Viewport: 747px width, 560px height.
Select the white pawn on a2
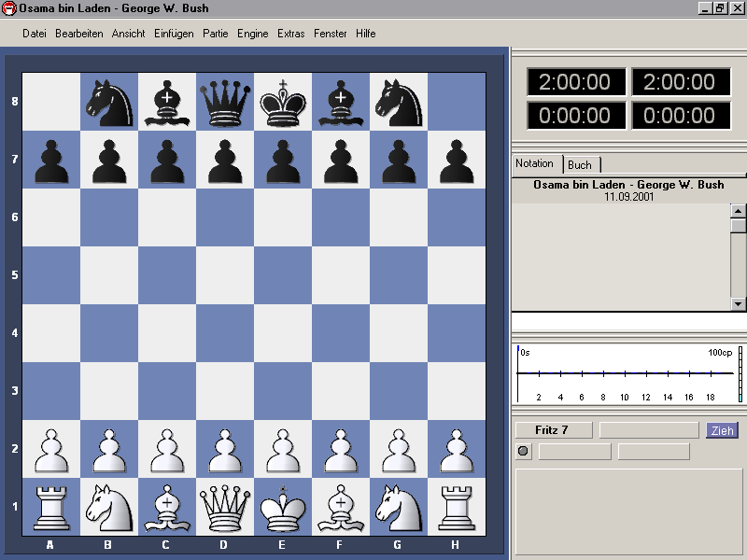click(51, 449)
